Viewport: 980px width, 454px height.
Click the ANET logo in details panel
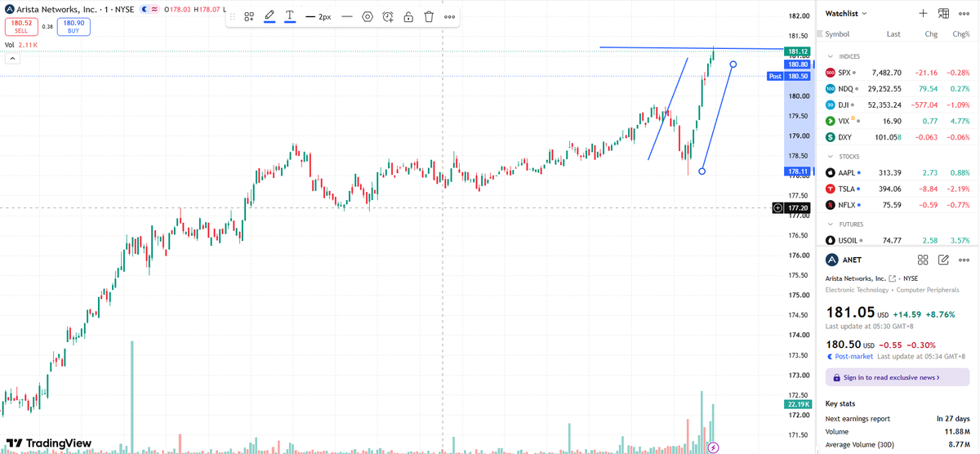pyautogui.click(x=831, y=260)
